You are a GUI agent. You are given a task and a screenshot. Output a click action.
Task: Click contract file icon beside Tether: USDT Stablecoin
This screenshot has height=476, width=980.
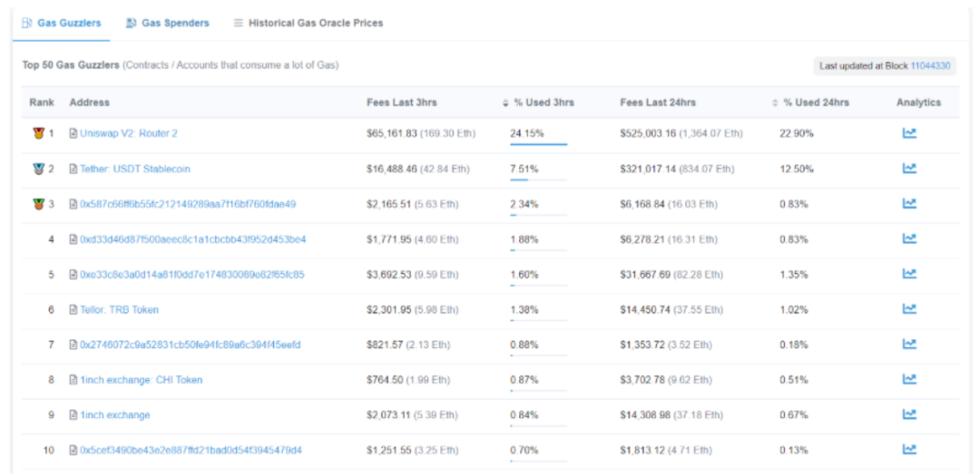(73, 169)
